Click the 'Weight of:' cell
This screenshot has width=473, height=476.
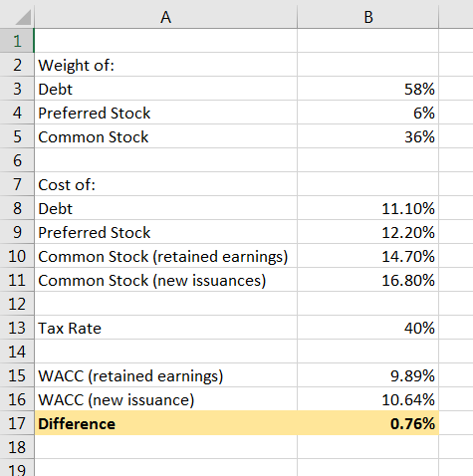point(165,65)
